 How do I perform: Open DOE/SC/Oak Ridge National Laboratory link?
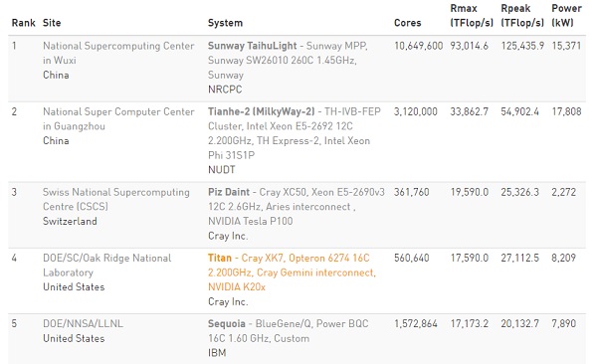click(x=107, y=265)
